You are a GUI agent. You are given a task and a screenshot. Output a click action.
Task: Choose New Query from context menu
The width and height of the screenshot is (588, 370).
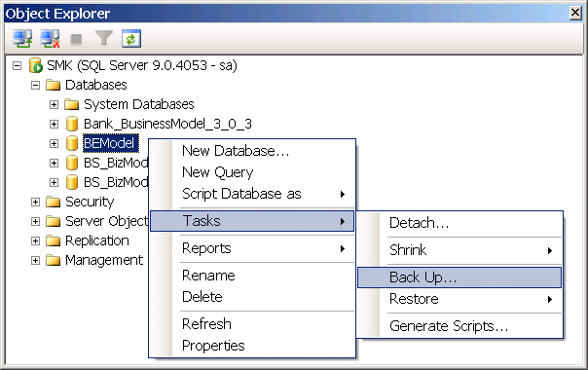coord(252,172)
